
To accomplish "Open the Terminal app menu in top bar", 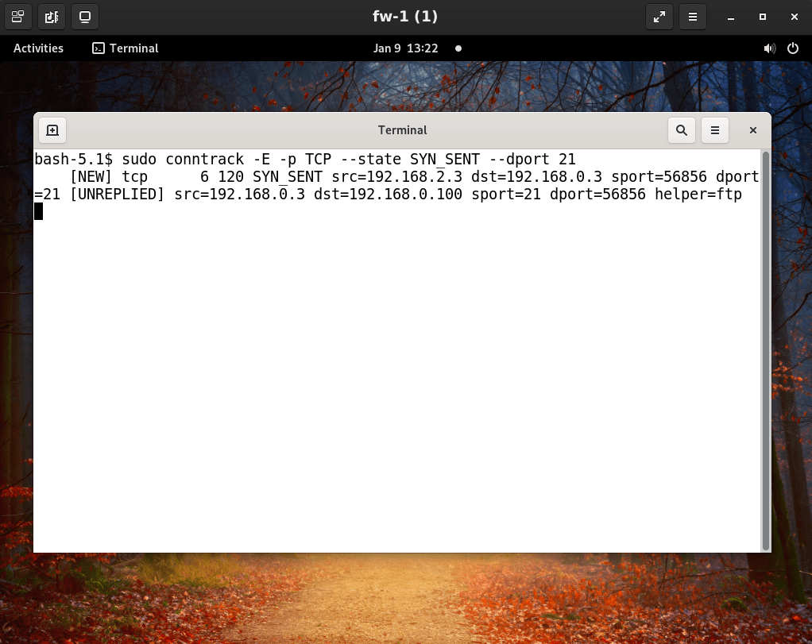I will point(126,48).
